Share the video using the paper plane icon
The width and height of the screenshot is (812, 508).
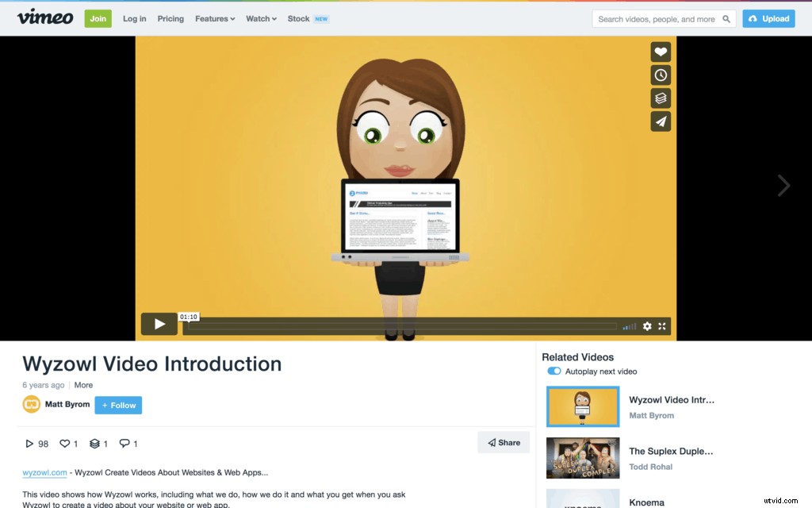[661, 121]
